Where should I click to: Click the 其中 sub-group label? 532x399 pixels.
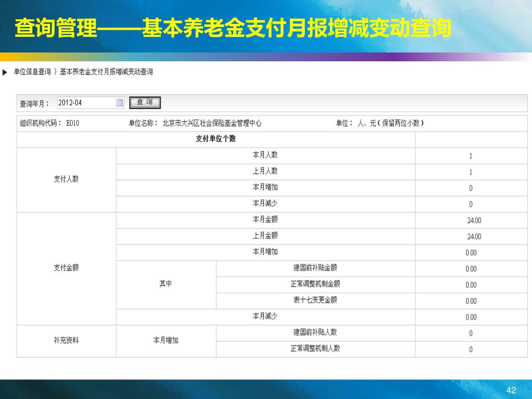click(x=166, y=284)
